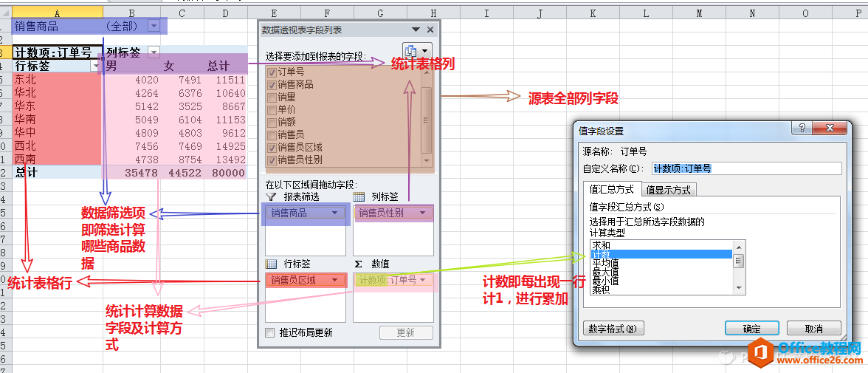Click the 更新 button
Image resolution: width=868 pixels, height=373 pixels.
pyautogui.click(x=406, y=332)
